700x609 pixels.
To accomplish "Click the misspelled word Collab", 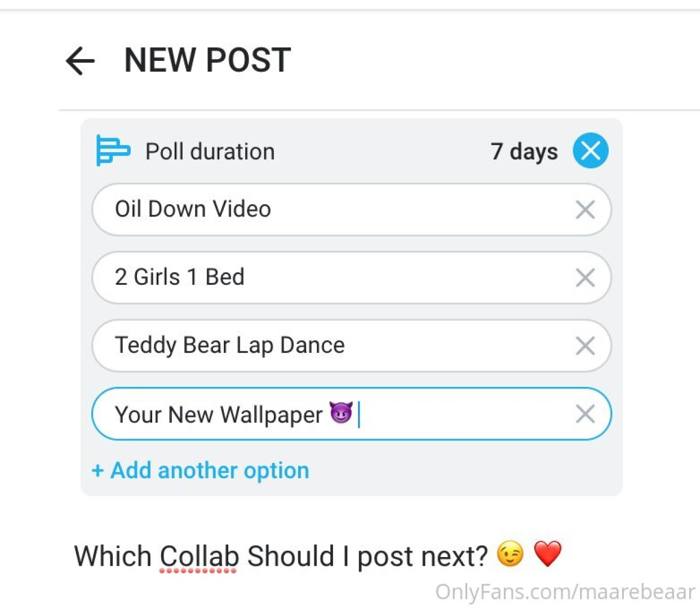I will coord(198,556).
